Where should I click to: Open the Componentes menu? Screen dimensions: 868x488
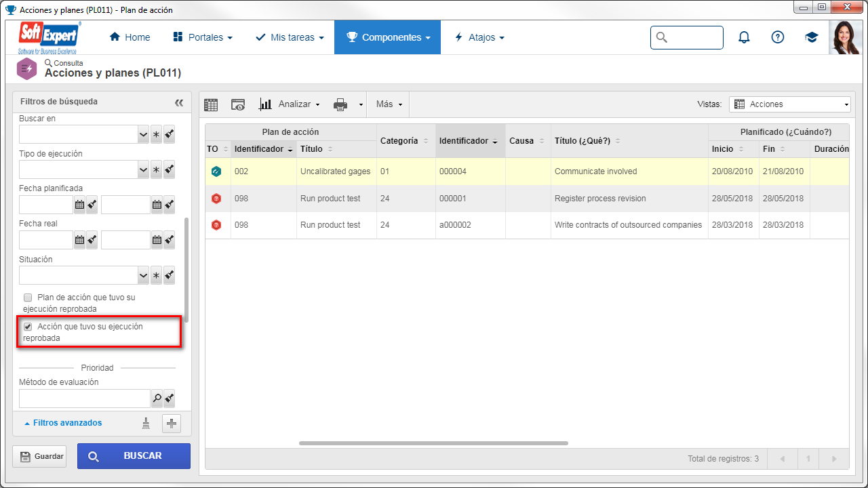point(387,37)
